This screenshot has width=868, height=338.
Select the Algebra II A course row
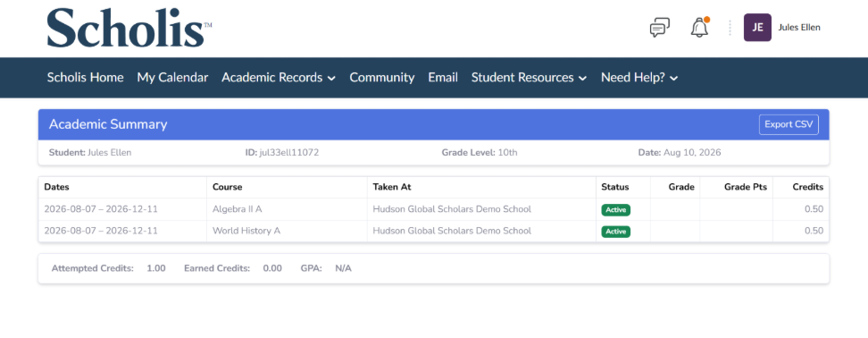pos(433,209)
